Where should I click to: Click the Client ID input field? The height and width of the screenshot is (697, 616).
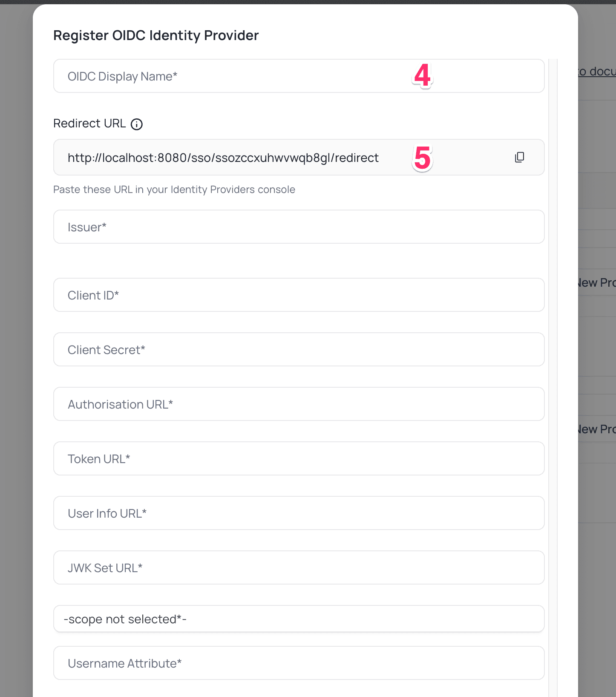(x=298, y=295)
